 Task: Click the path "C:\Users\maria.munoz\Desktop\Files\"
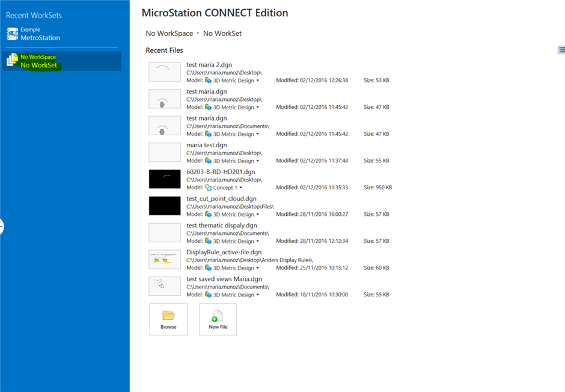point(230,206)
